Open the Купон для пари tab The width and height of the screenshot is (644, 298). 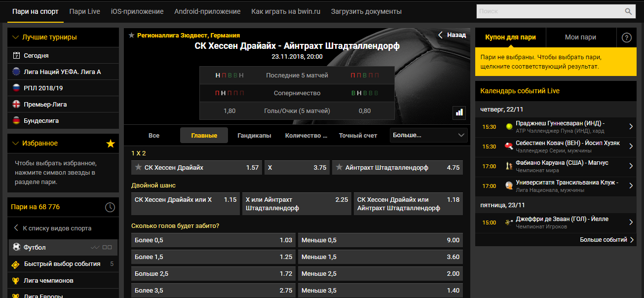pos(510,37)
